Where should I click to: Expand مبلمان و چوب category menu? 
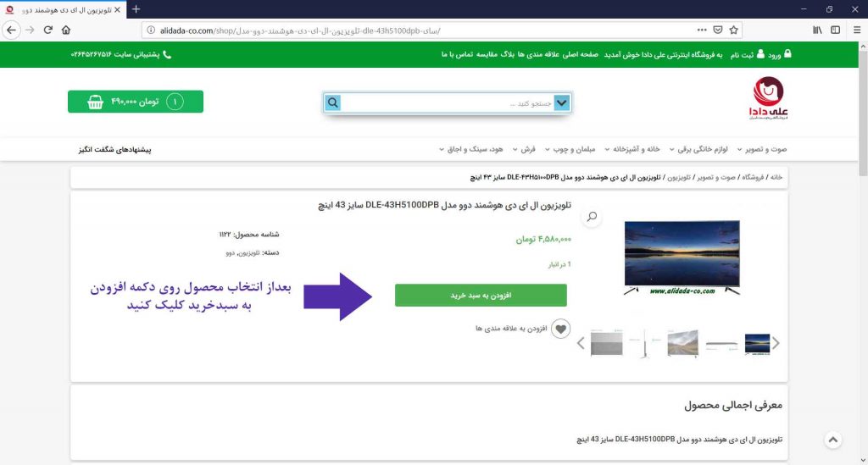click(570, 149)
